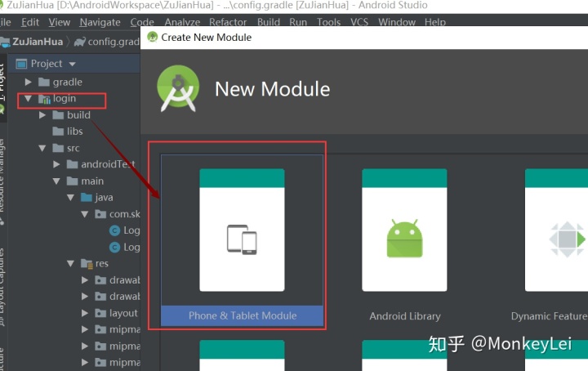Open the Code menu
Image resolution: width=588 pixels, height=371 pixels.
coord(142,23)
